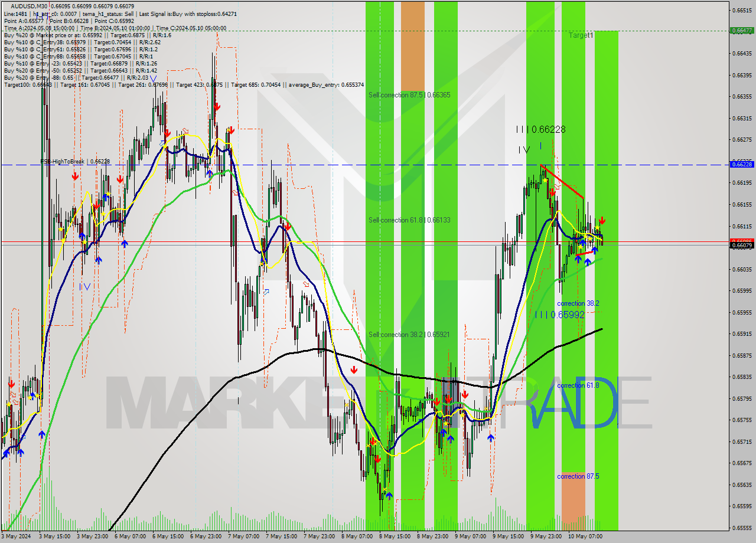The height and width of the screenshot is (543, 756).
Task: Click the 'Buy %10 @ C_Entry88' line
Action: click(x=78, y=56)
